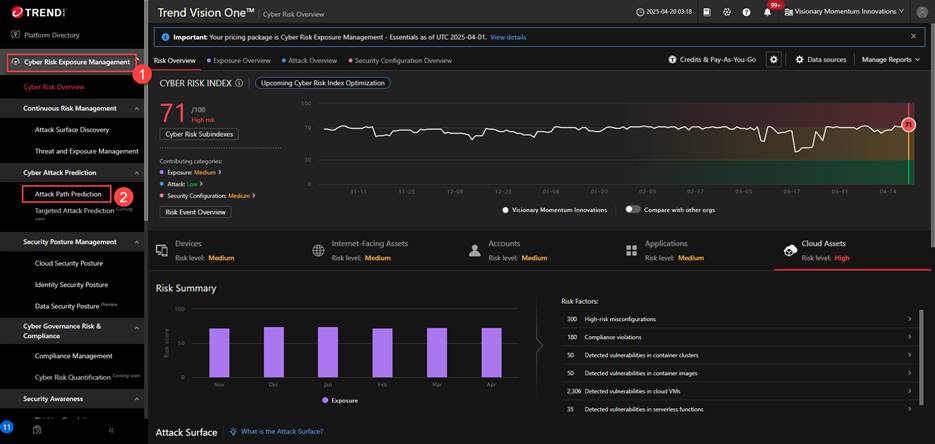Open the boxed settings gear icon
Viewport: 935px width, 444px height.
pos(773,60)
